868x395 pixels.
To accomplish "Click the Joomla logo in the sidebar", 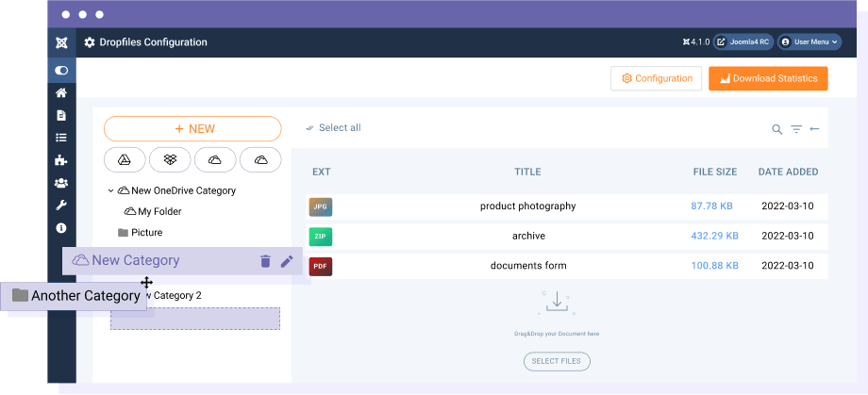I will 61,42.
